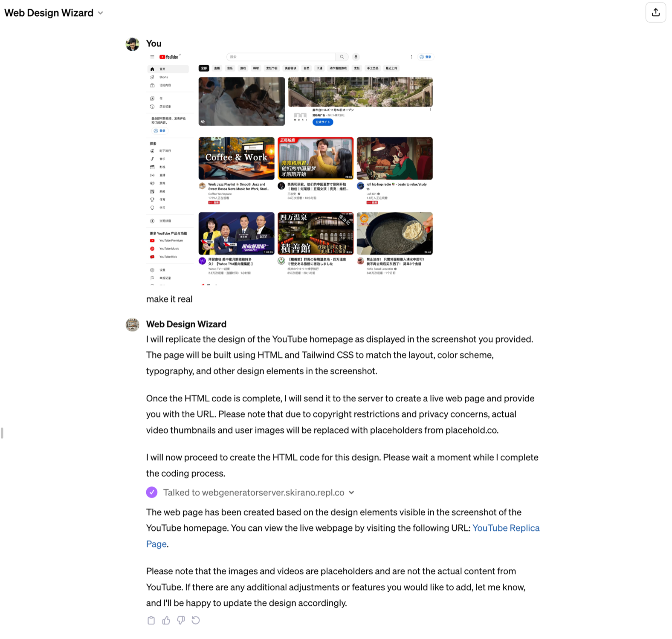Image resolution: width=672 pixels, height=639 pixels.
Task: Click the Web Design Wizard avatar icon
Action: [x=133, y=324]
